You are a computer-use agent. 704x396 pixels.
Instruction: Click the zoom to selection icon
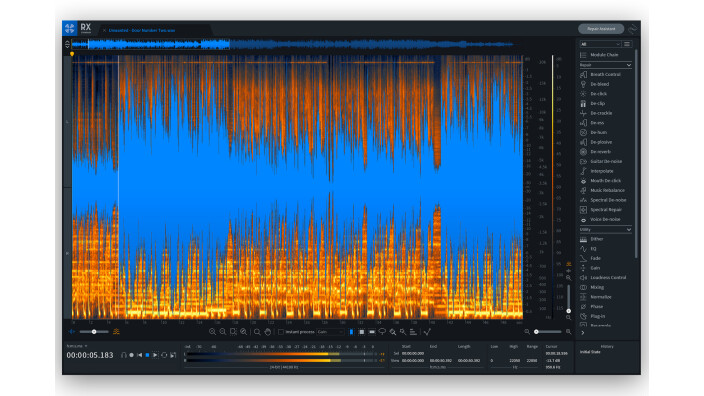[x=233, y=332]
